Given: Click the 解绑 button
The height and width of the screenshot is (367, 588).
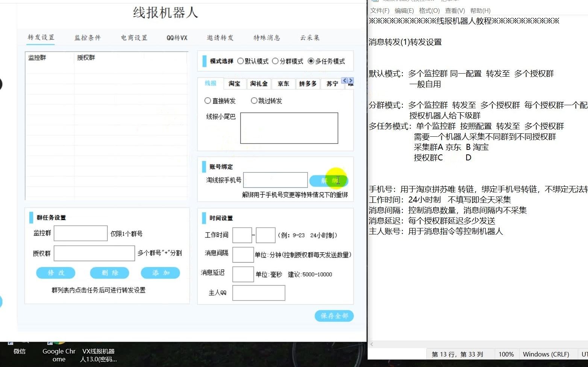Looking at the screenshot, I should click(329, 181).
